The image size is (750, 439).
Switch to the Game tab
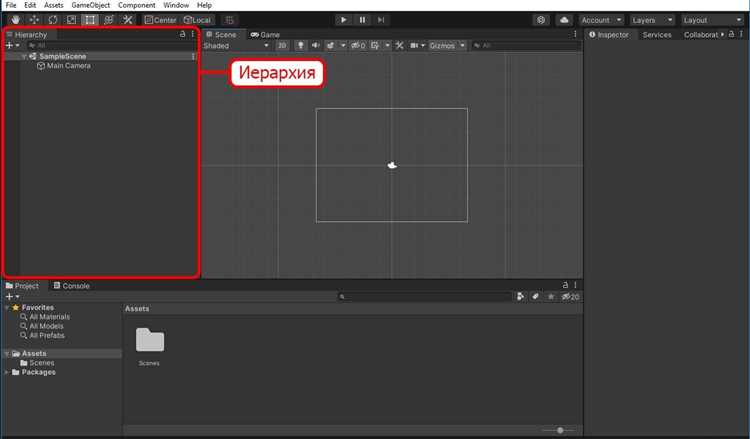pos(265,35)
